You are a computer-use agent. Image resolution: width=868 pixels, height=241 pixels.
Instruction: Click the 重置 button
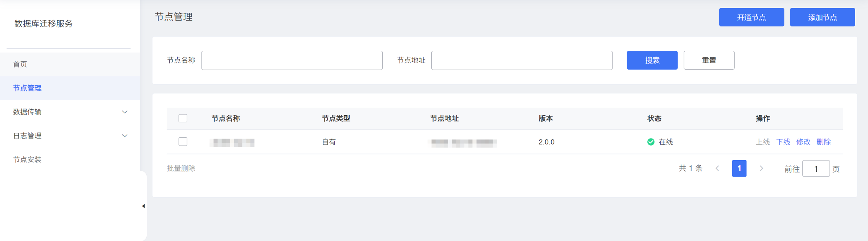click(x=709, y=60)
